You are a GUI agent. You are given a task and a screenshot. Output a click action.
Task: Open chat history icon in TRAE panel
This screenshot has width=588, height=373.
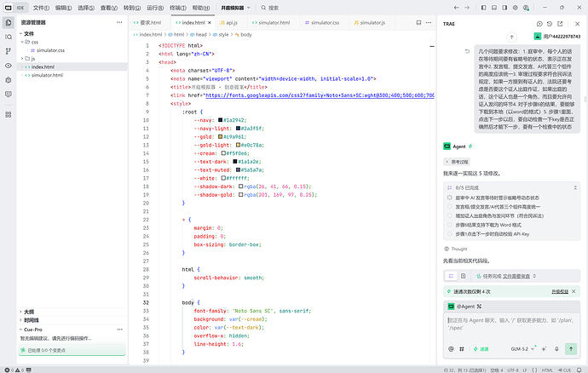tap(550, 24)
